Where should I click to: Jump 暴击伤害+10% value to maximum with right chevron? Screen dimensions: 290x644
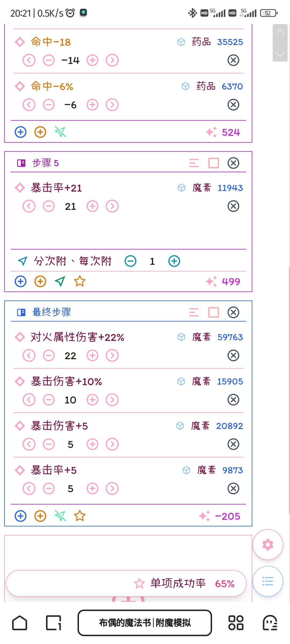[112, 400]
